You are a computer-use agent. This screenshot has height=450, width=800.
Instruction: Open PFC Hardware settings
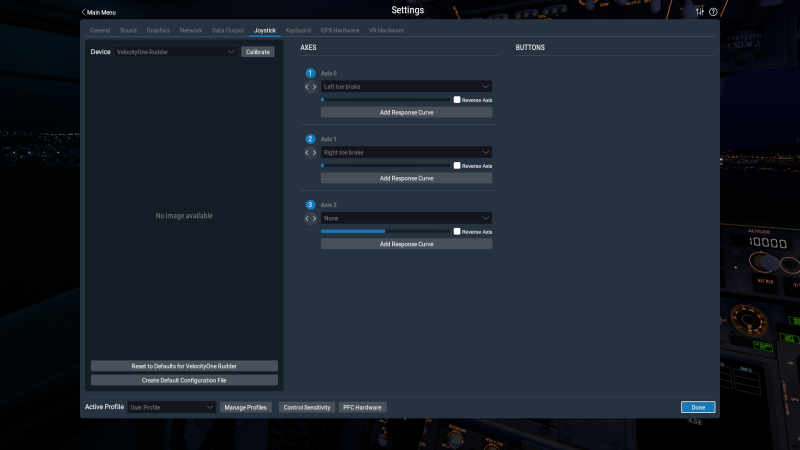pos(362,407)
